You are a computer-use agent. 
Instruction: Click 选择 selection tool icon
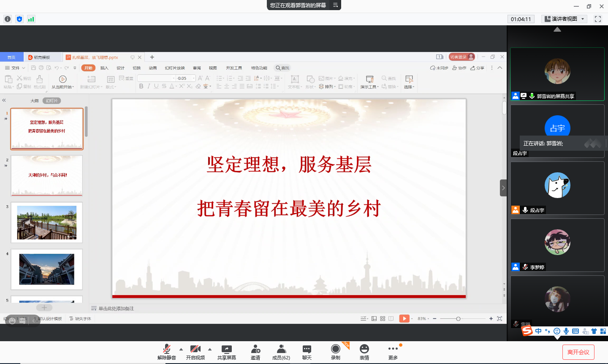tap(409, 79)
